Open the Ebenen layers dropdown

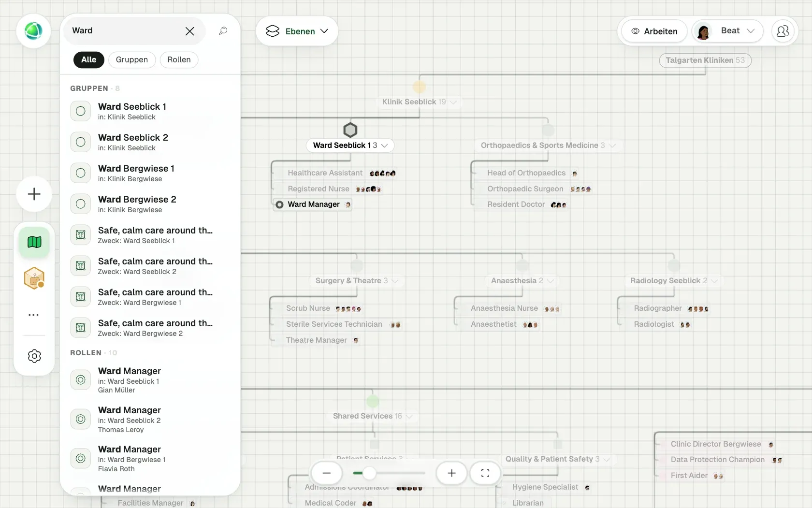297,31
